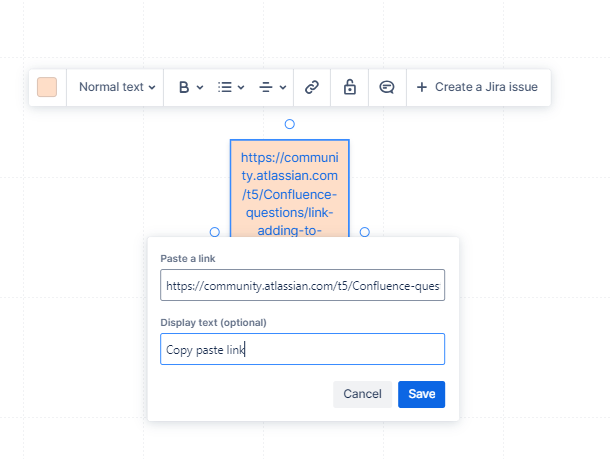This screenshot has height=459, width=612.
Task: Click the community.atlassian.com link in the note
Action: [x=290, y=194]
